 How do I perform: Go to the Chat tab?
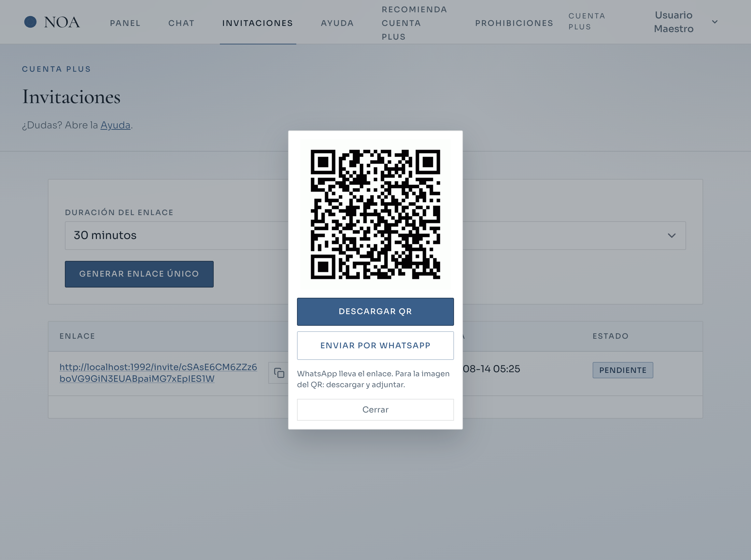[181, 23]
